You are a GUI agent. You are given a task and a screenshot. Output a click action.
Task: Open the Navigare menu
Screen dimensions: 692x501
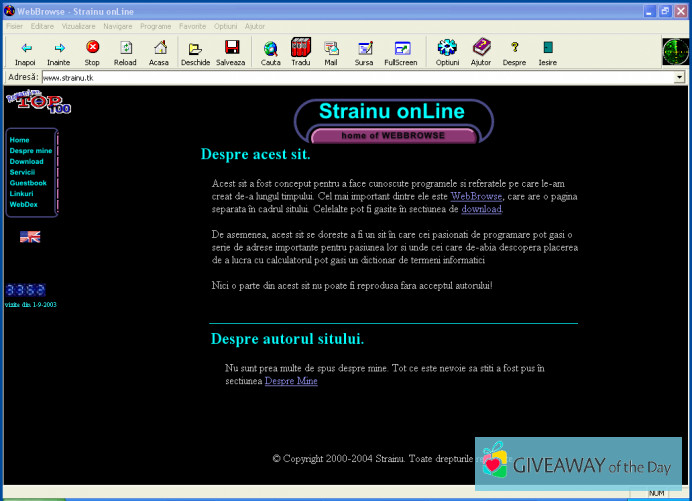(x=117, y=26)
